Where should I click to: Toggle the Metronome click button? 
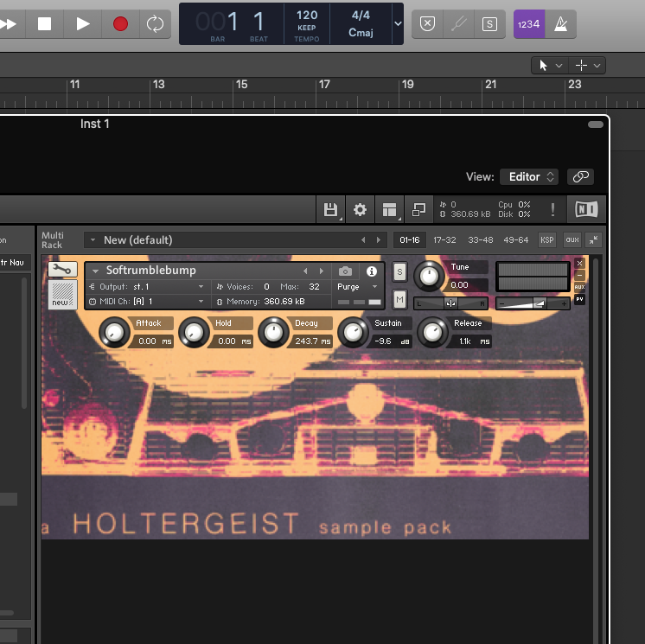point(560,24)
